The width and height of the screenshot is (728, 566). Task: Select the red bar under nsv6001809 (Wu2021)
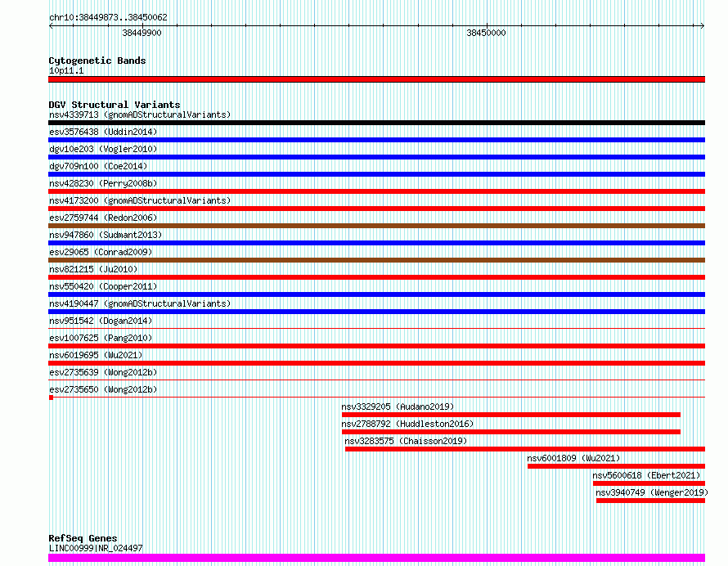(x=616, y=467)
